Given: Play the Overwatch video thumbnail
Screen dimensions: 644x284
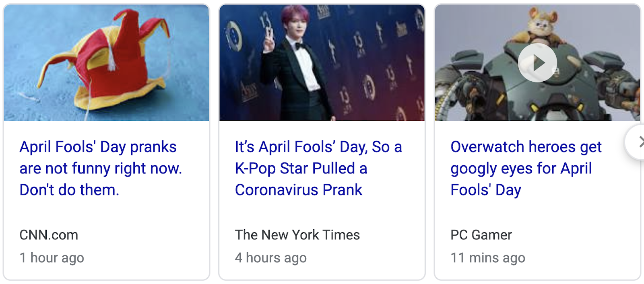Looking at the screenshot, I should (537, 63).
